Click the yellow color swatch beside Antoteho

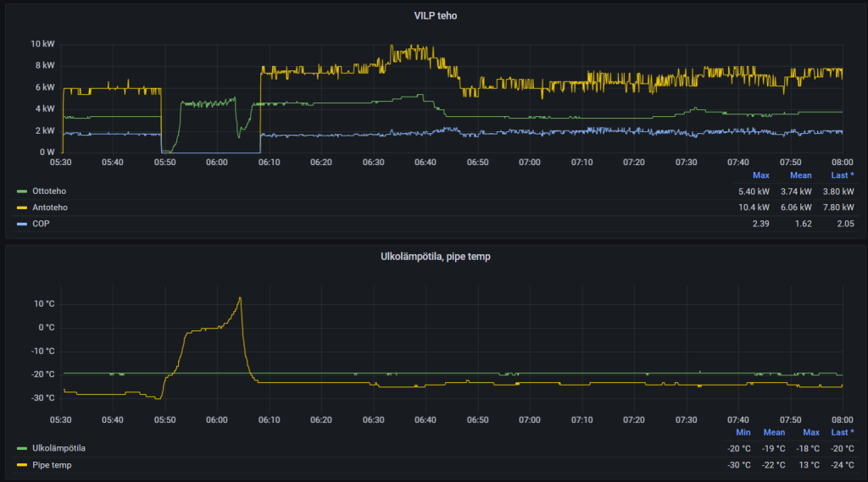pos(21,208)
